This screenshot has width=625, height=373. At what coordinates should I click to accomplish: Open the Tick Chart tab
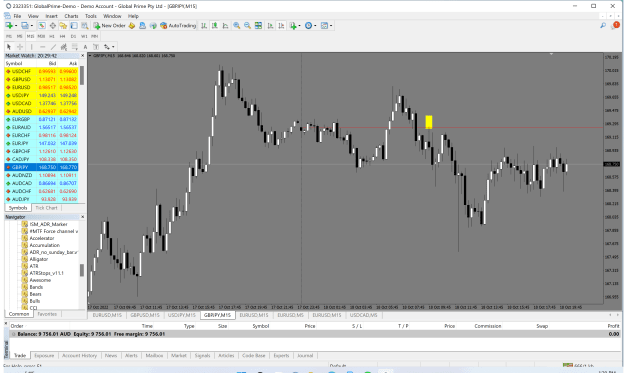[46, 208]
